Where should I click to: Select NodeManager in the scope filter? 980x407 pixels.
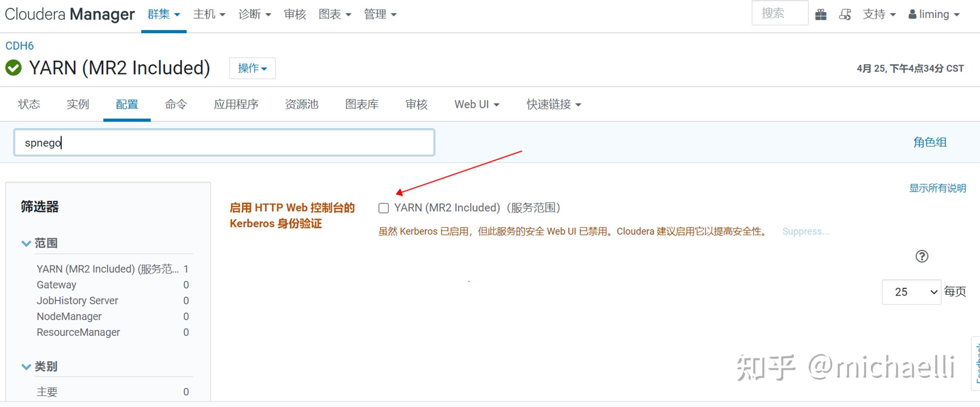point(69,316)
